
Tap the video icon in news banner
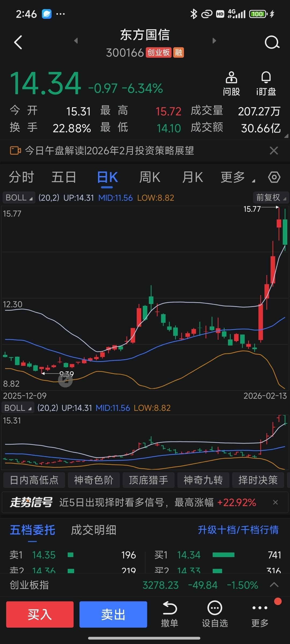(x=15, y=151)
